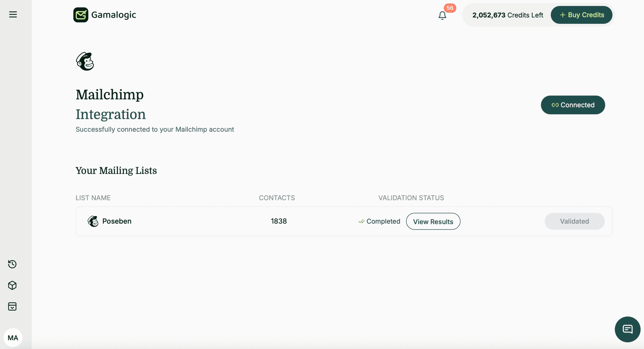Open the notifications bell

[442, 15]
